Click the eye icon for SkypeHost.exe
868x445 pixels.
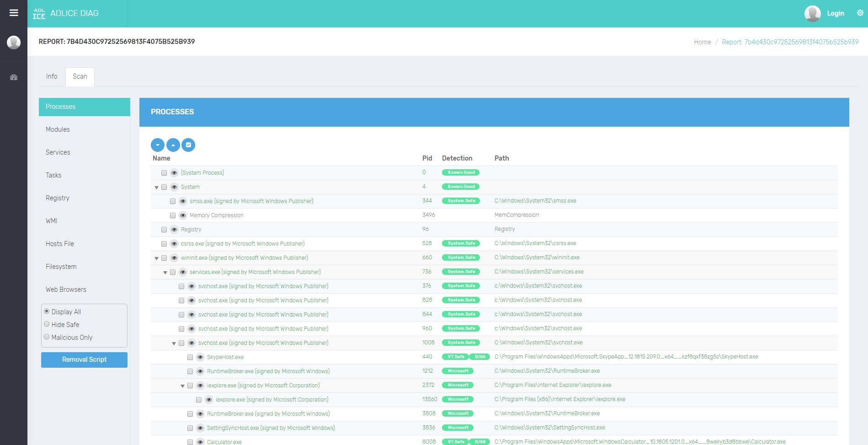tap(200, 357)
